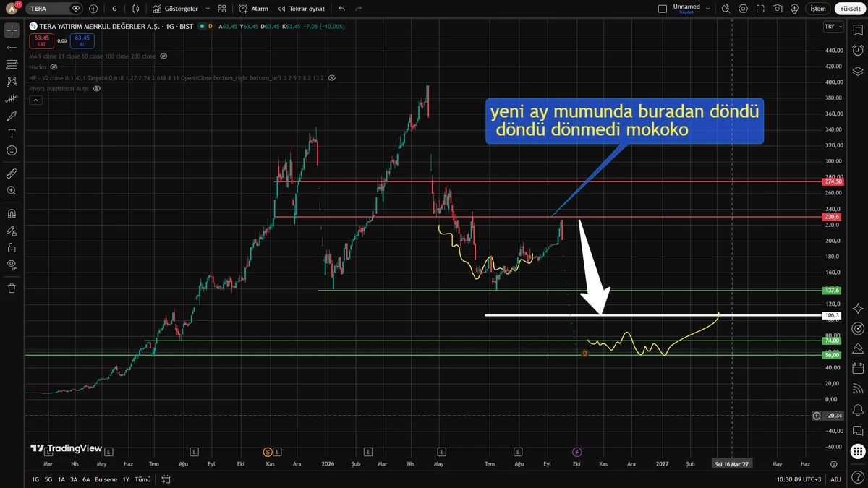Enter fullscreen mode
This screenshot has width=868, height=488.
(760, 9)
